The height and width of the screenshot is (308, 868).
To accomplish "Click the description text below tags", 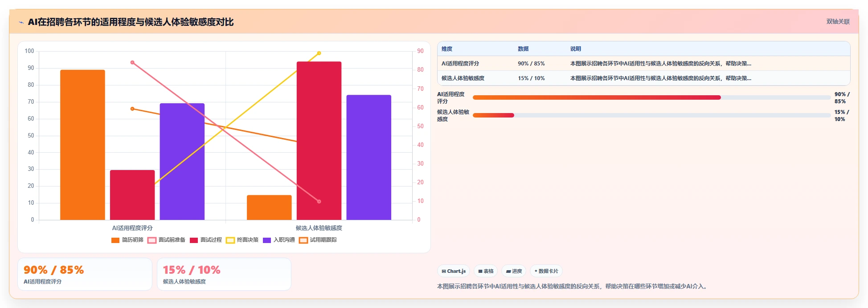I will click(573, 287).
